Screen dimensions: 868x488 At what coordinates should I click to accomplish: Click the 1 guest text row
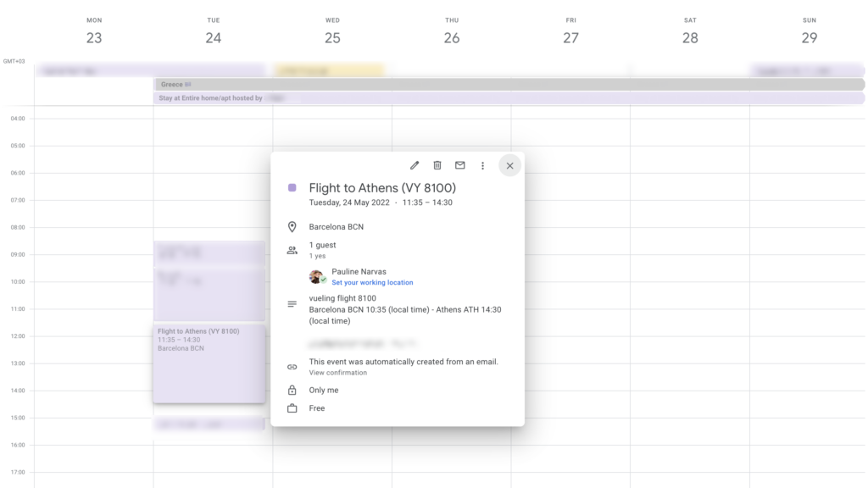click(x=322, y=245)
